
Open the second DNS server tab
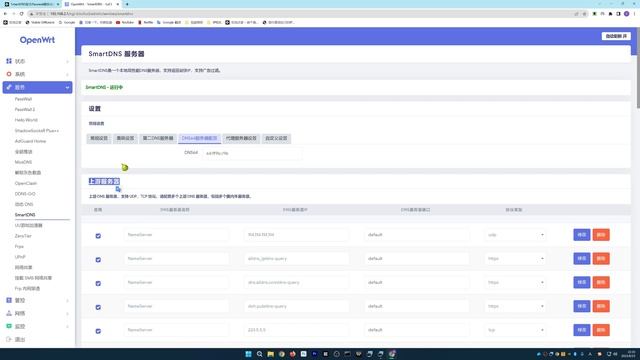[158, 138]
